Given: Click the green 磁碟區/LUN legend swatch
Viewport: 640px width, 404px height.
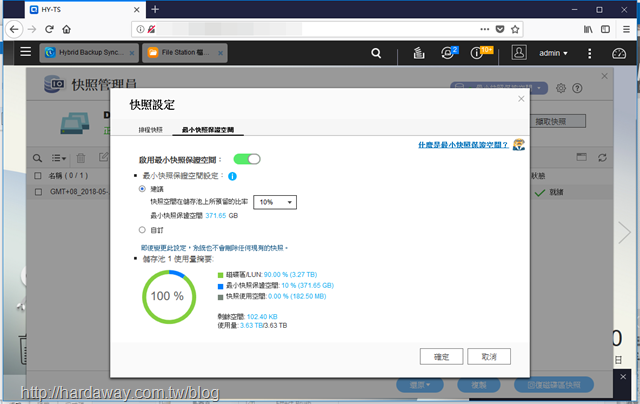Looking at the screenshot, I should (220, 275).
